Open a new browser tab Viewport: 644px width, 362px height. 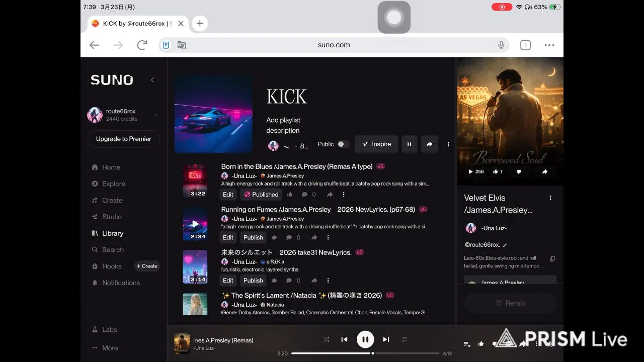click(x=200, y=23)
